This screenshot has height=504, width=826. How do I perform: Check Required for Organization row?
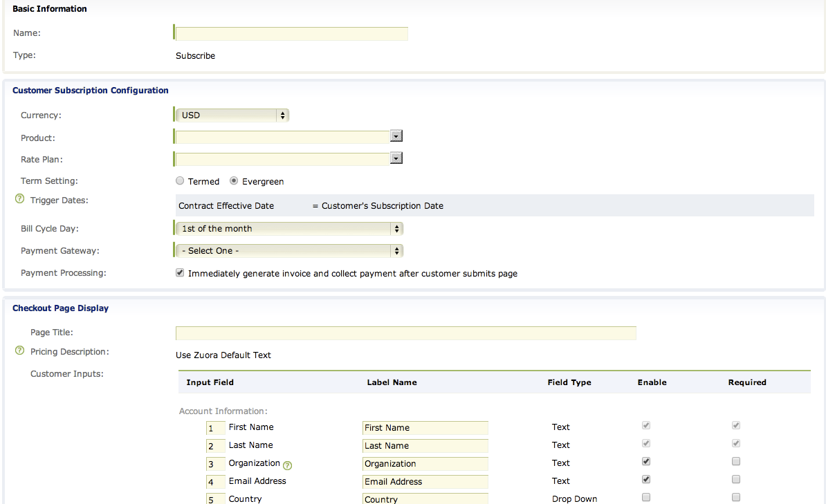coord(736,461)
